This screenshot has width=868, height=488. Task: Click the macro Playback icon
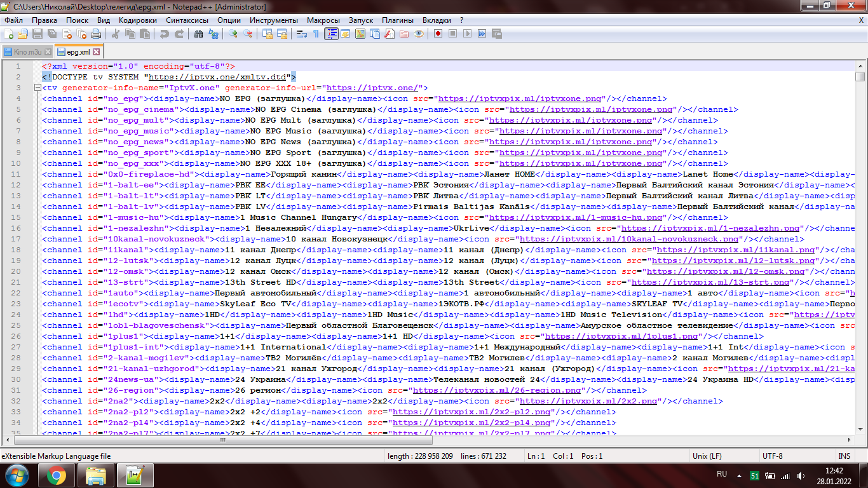467,34
